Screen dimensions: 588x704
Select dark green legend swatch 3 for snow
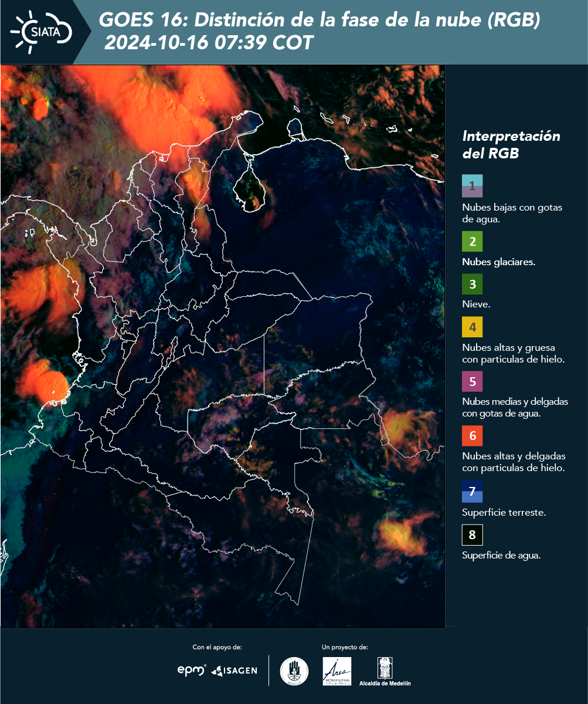(473, 285)
